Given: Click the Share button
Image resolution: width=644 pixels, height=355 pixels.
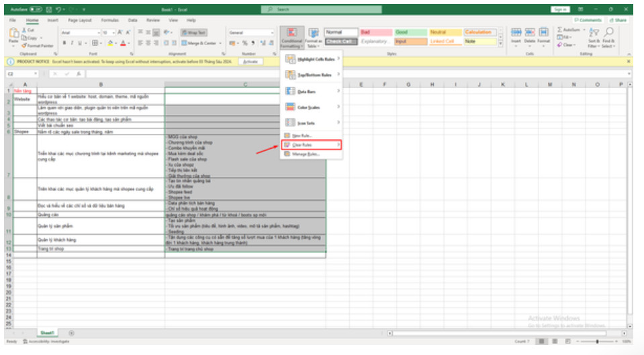Looking at the screenshot, I should click(617, 20).
